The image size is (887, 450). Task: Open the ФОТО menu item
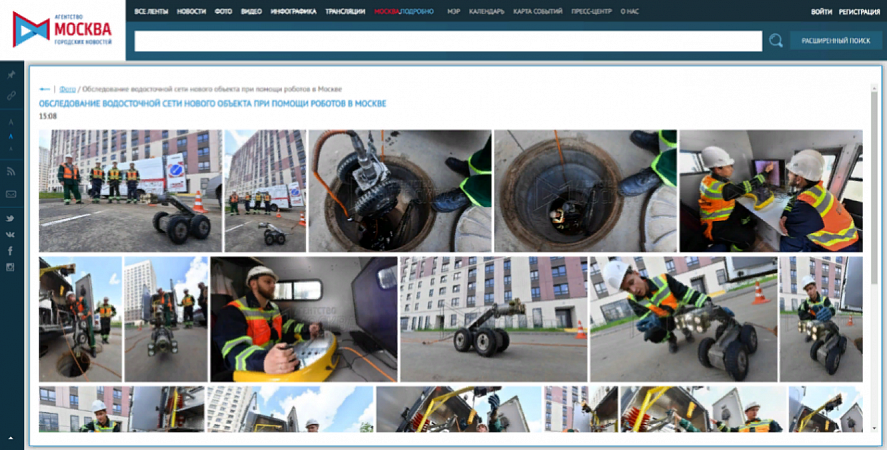coord(223,11)
